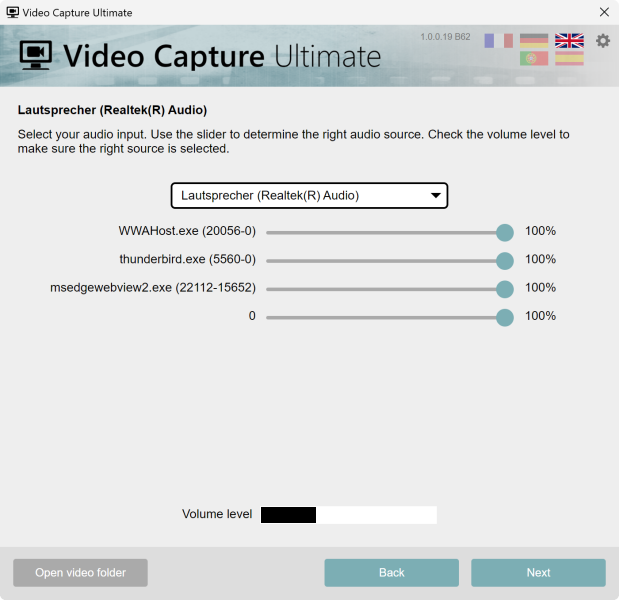Click the title bar app icon
The height and width of the screenshot is (600, 619).
coord(13,13)
